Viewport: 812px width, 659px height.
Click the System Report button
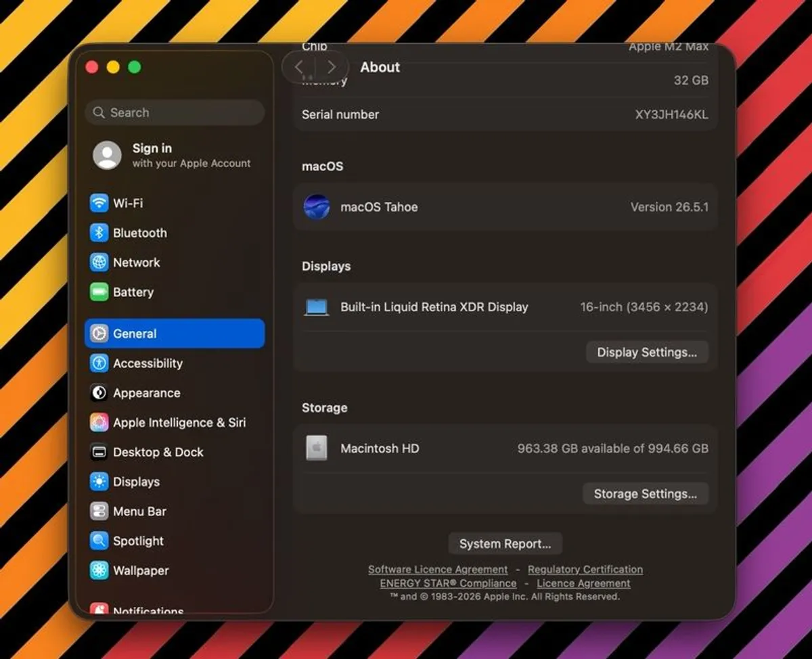click(x=505, y=544)
